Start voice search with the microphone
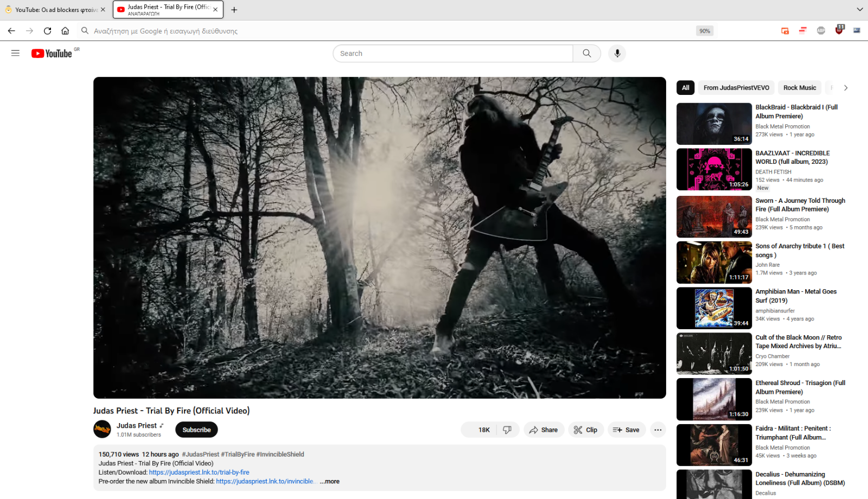 [617, 53]
